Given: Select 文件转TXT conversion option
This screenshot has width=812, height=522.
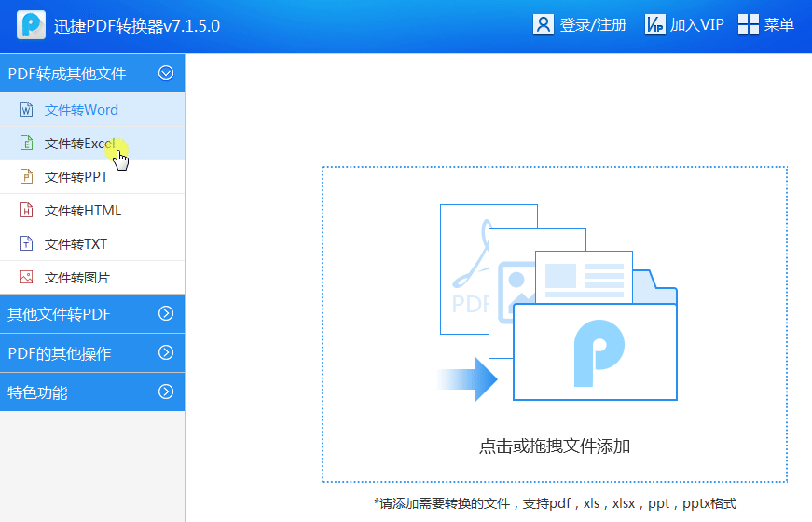Looking at the screenshot, I should [76, 244].
